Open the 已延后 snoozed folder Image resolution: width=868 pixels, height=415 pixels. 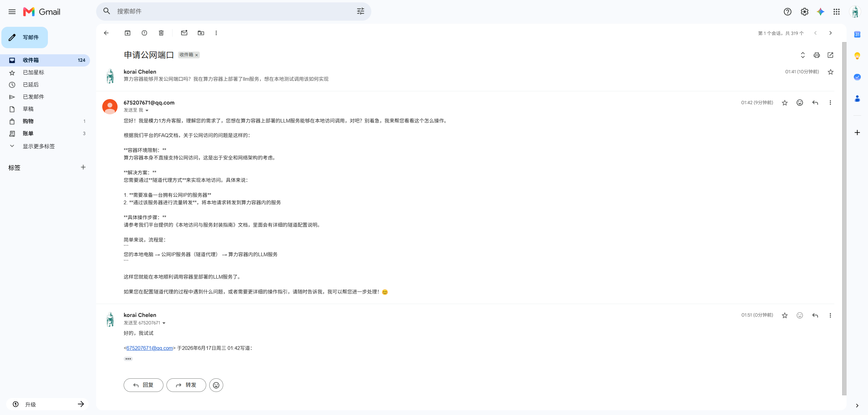pyautogui.click(x=45, y=84)
